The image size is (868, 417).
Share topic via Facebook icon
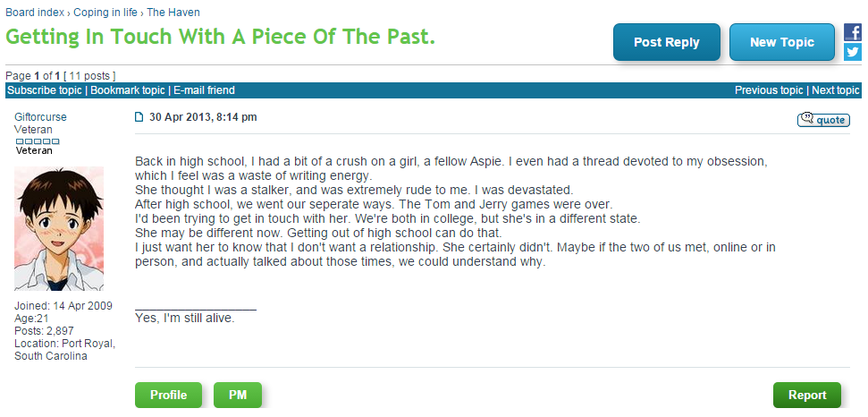tap(853, 32)
